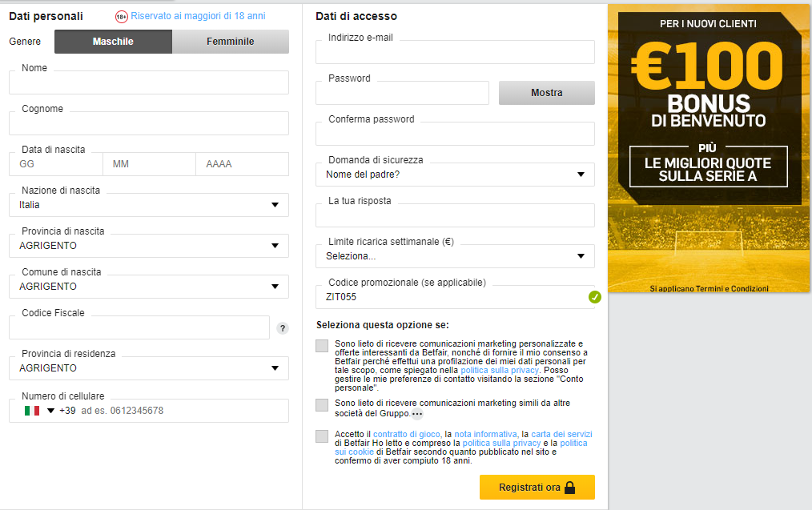
Task: Expand phone country code arrow beside +39
Action: [50, 411]
